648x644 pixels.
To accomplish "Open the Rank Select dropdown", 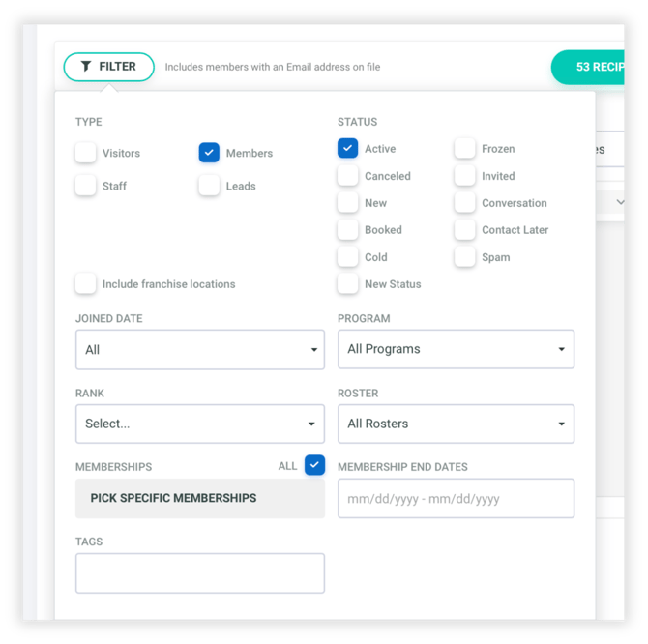I will point(200,424).
